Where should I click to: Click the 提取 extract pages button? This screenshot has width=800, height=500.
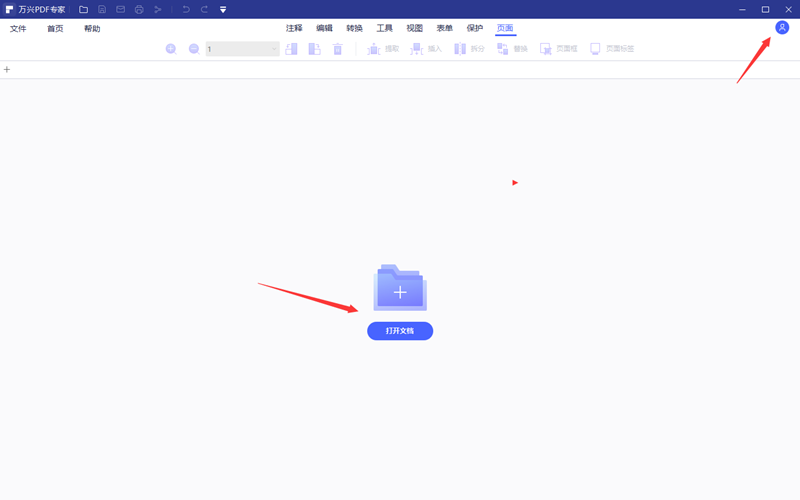click(x=383, y=49)
